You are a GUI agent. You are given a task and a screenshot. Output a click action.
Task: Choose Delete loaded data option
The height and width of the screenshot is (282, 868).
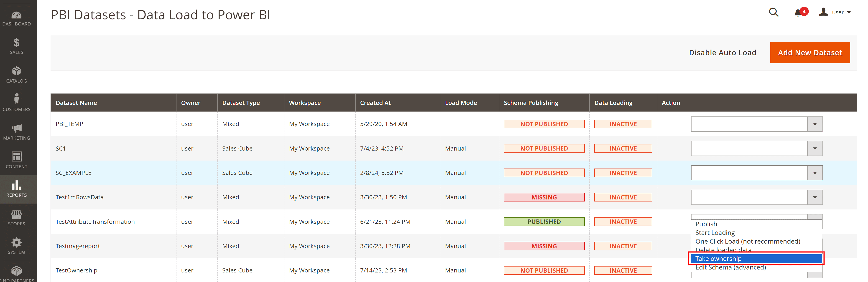(x=756, y=250)
